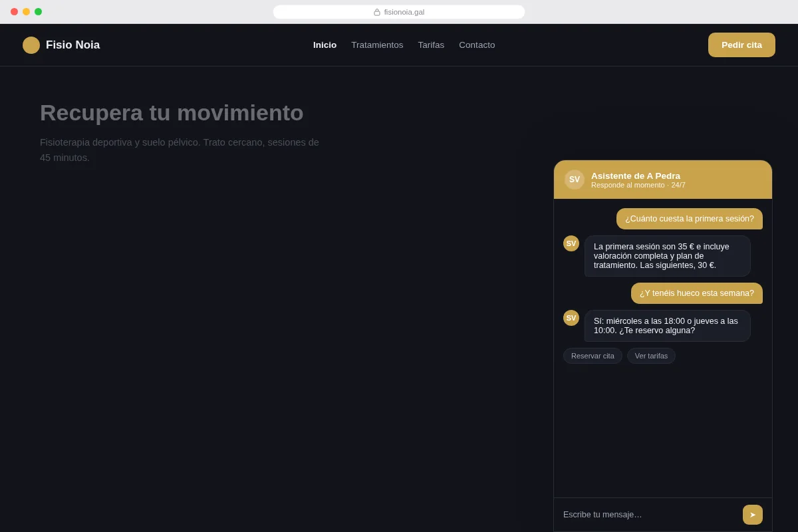Click SV avatar beside the availability reply
The image size is (798, 532).
571,318
